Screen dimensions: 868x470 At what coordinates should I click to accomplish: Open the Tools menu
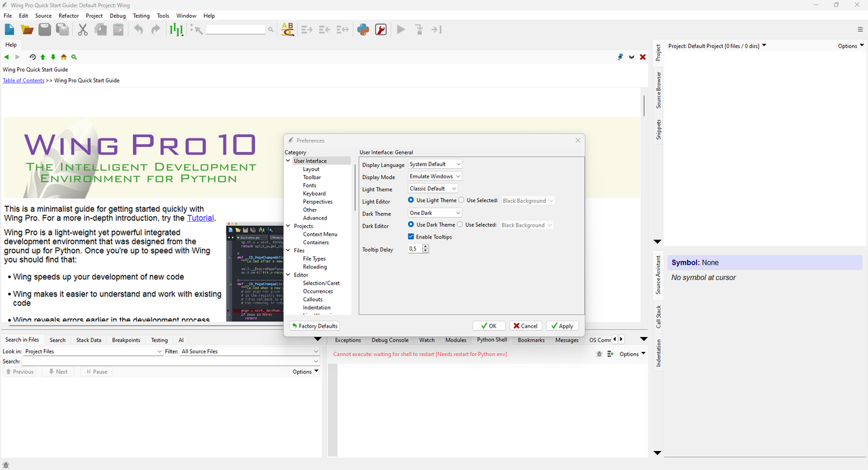(163, 16)
